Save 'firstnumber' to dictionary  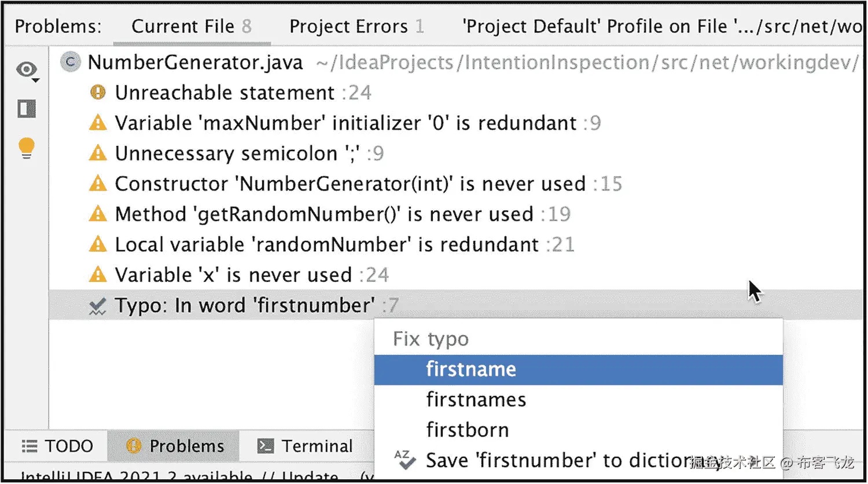[556, 460]
